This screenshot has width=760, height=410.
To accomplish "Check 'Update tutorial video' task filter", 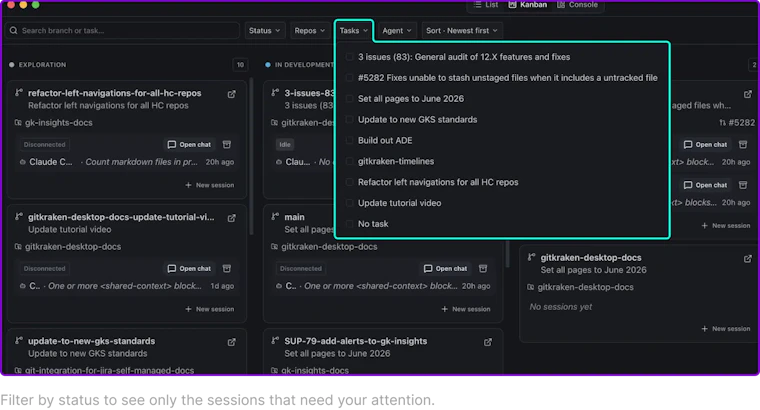I will point(349,203).
